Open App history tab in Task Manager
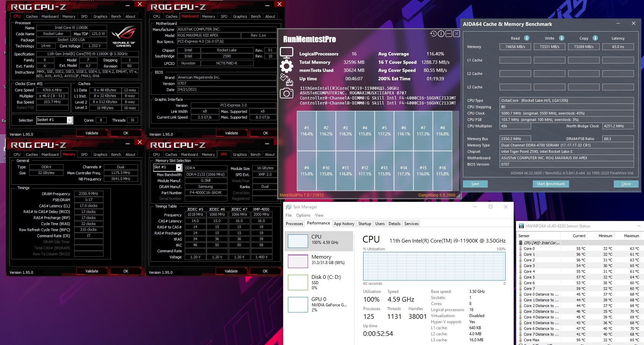Image resolution: width=644 pixels, height=345 pixels. coord(344,224)
